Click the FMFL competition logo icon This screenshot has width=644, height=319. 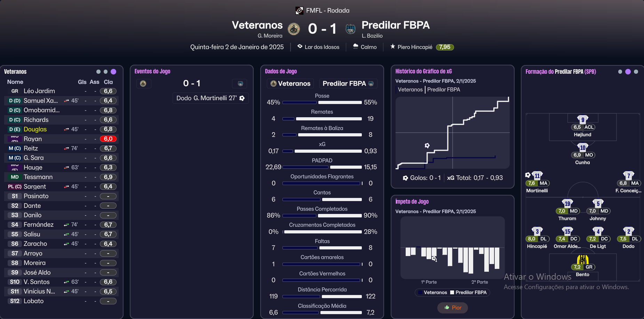[299, 11]
